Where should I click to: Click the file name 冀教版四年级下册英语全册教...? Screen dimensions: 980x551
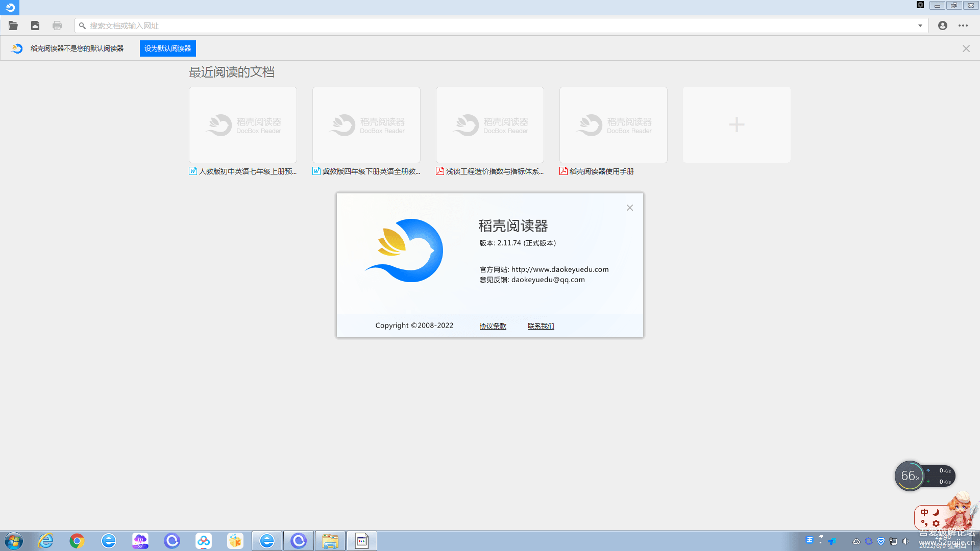371,171
